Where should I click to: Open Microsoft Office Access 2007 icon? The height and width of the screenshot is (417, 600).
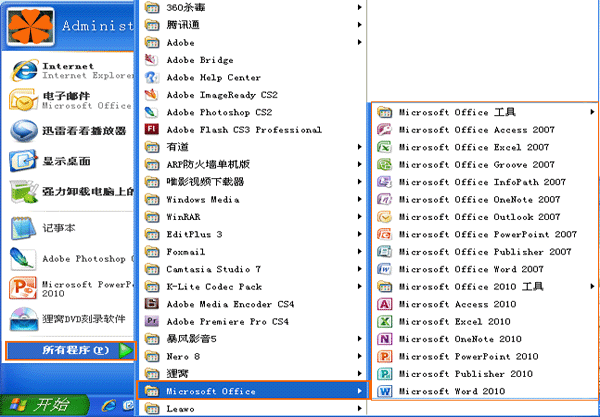click(384, 130)
